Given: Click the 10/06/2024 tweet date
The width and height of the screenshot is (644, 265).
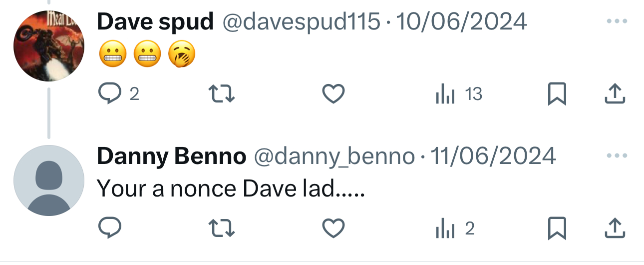Looking at the screenshot, I should point(461,21).
